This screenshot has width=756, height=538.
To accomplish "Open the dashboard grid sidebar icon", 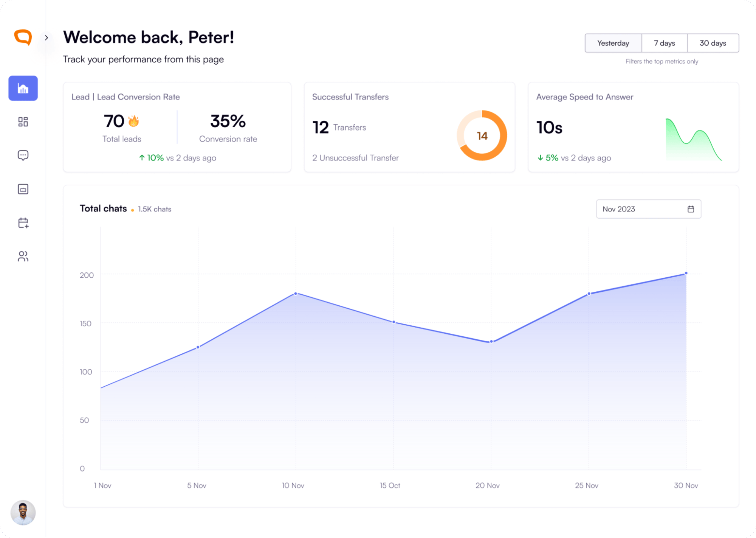I will [23, 122].
